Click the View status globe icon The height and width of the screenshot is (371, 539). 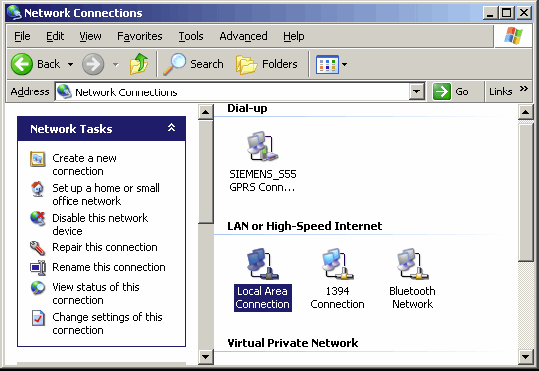[x=37, y=288]
